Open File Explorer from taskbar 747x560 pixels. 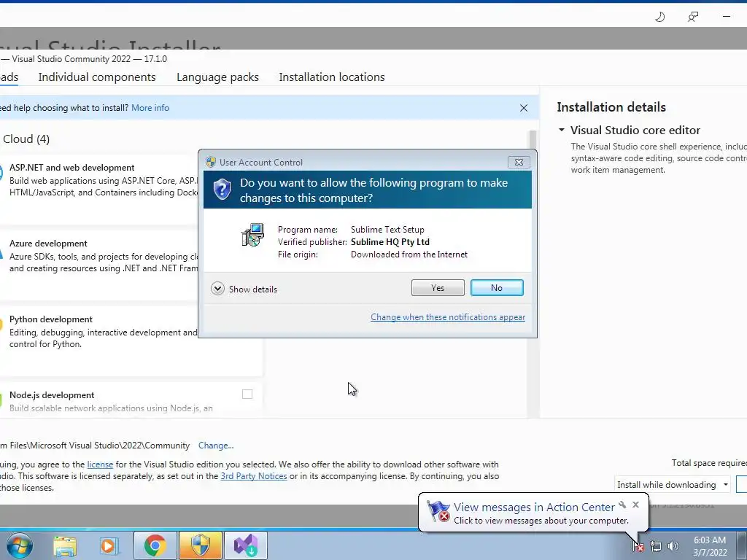point(65,545)
